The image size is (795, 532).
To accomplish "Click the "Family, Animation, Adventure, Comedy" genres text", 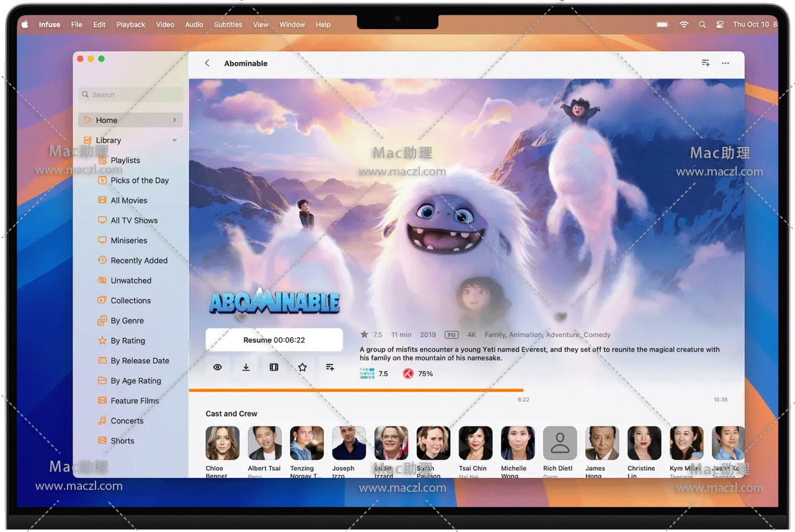I will coord(548,335).
